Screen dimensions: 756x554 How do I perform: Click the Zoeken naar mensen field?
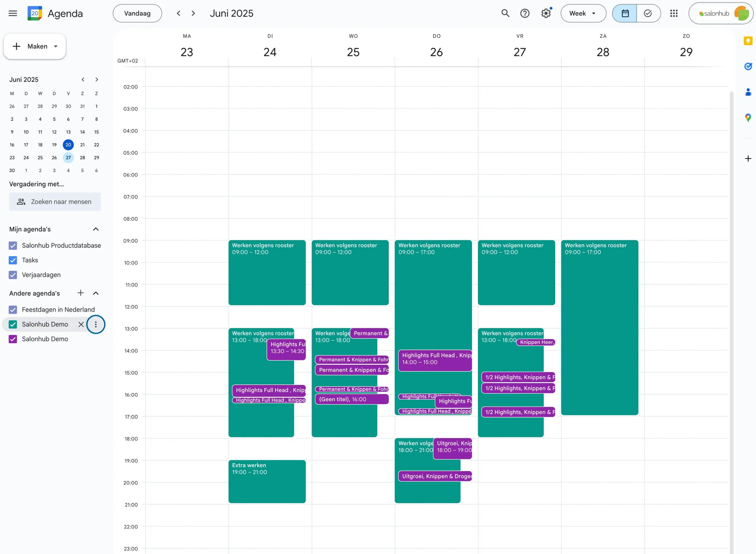(55, 202)
